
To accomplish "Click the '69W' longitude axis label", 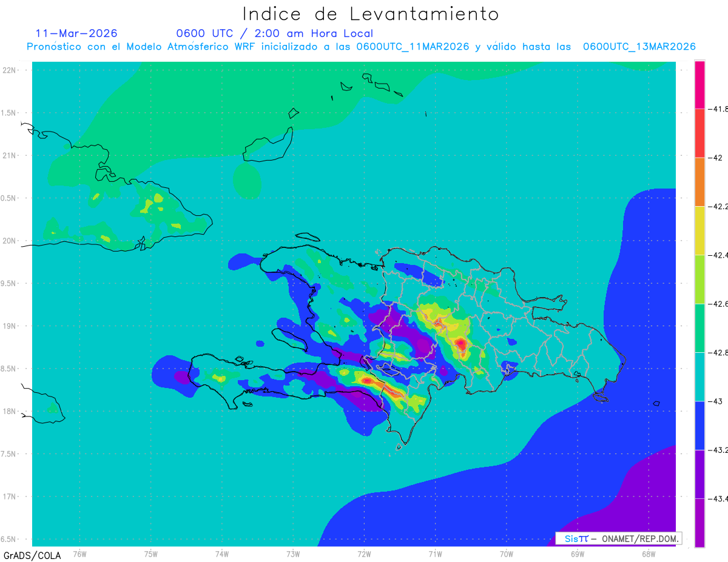I will (x=578, y=553).
